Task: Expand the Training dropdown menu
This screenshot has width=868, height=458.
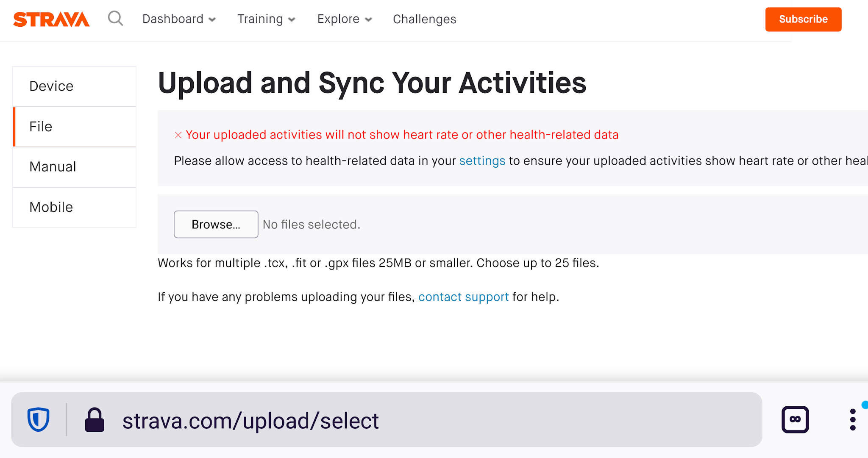Action: coord(266,19)
